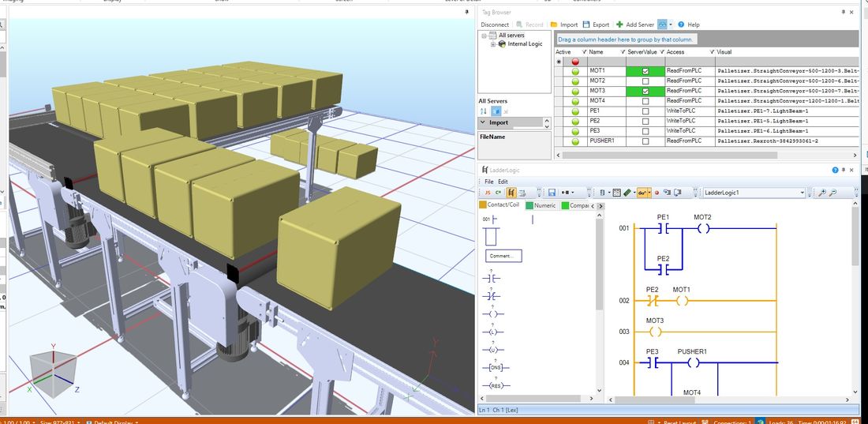Check the MOT2 ServerValue checkbox

pos(645,81)
